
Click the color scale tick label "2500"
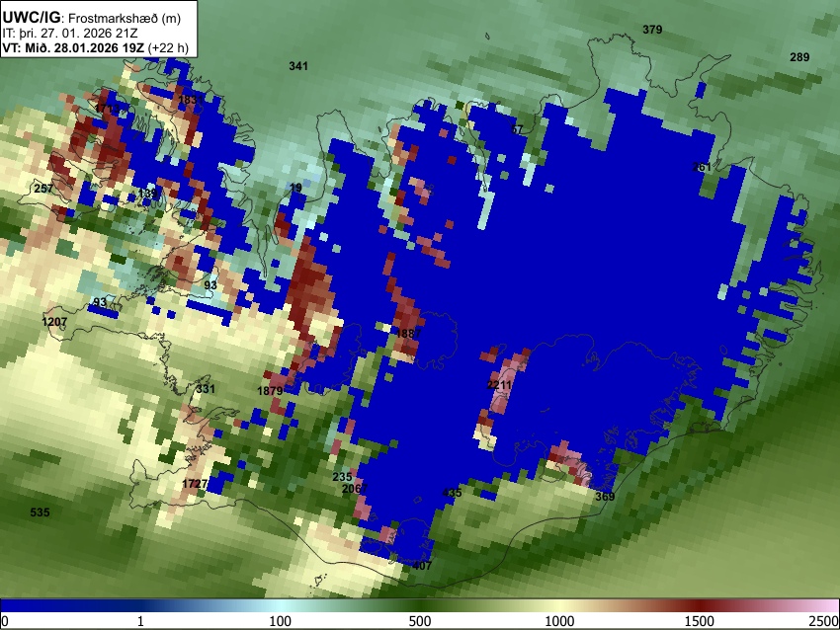pyautogui.click(x=824, y=621)
